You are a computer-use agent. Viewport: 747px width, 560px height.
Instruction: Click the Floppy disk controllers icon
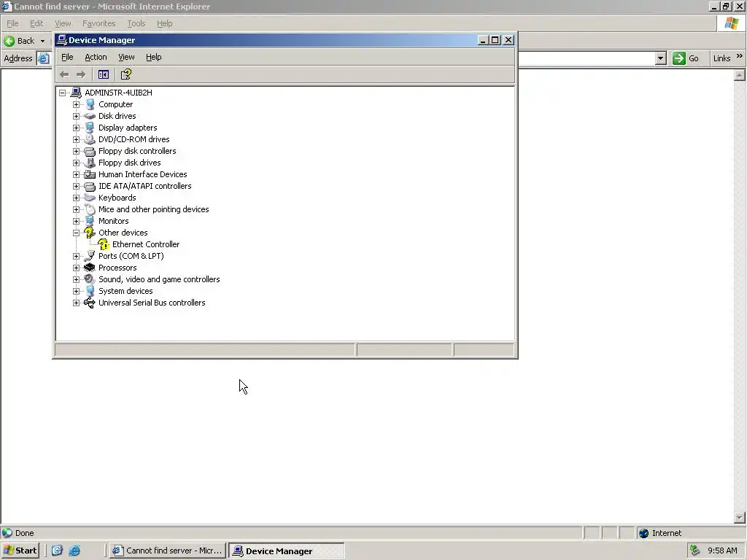click(90, 151)
